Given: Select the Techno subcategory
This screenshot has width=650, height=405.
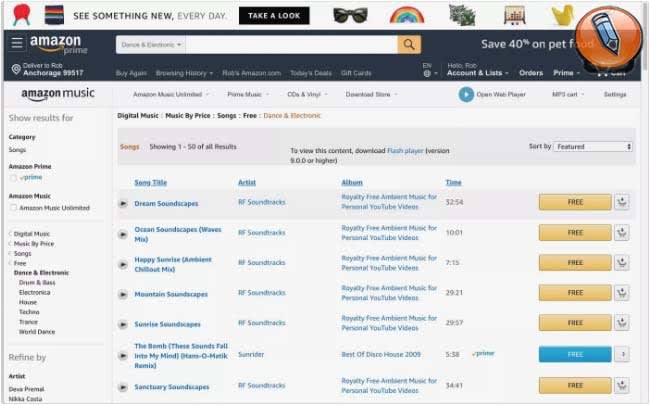Looking at the screenshot, I should (x=29, y=312).
